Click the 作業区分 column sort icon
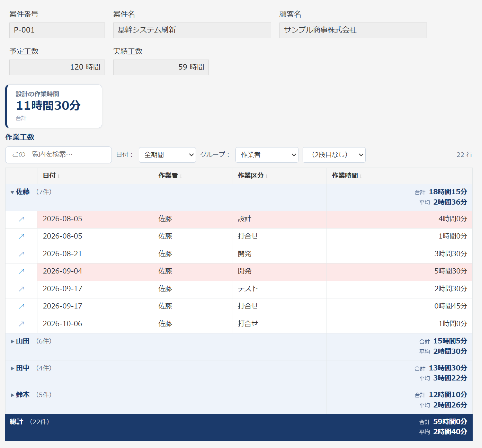This screenshot has height=448, width=482. (267, 176)
